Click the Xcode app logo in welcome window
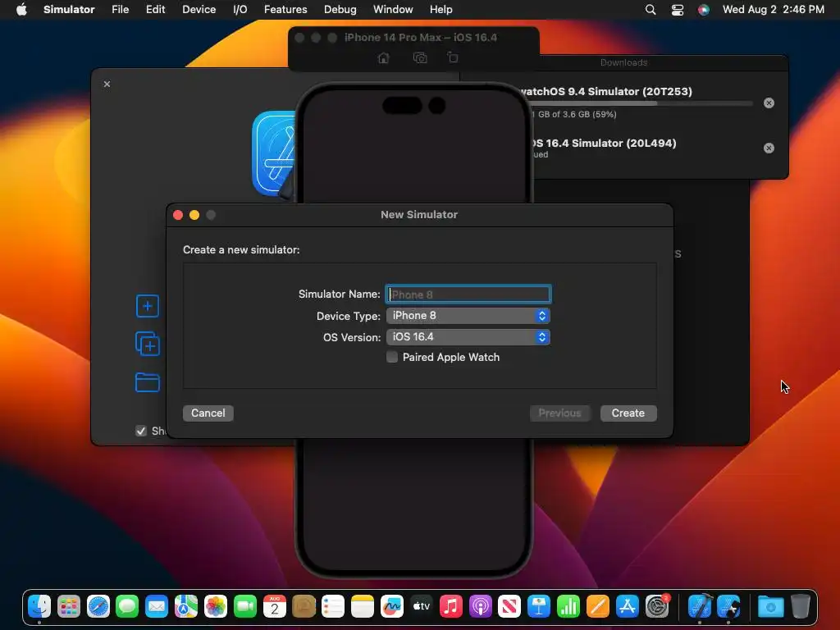Image resolution: width=840 pixels, height=630 pixels. [274, 154]
